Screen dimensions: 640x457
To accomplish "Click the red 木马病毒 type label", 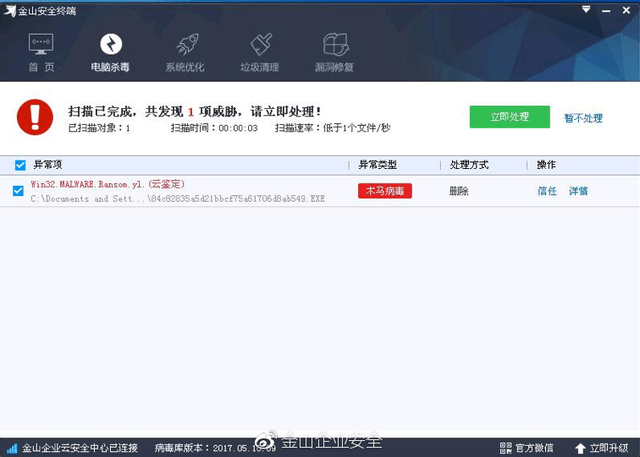I will coord(385,191).
